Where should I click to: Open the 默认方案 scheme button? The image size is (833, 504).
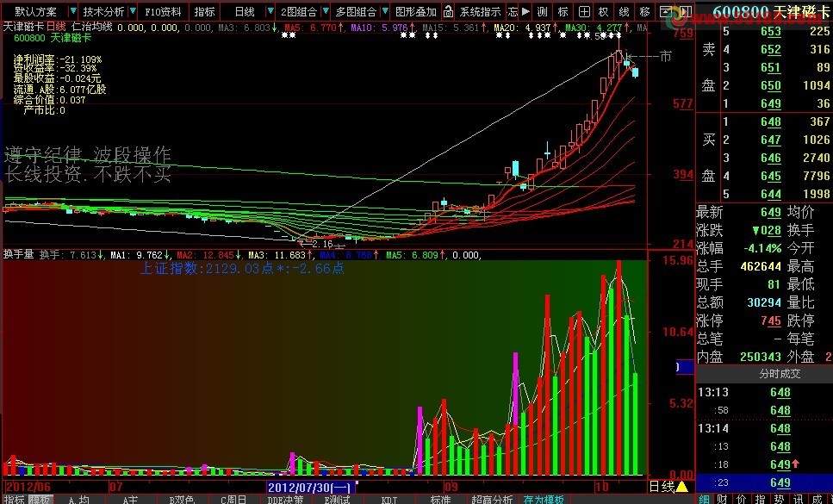pos(35,11)
